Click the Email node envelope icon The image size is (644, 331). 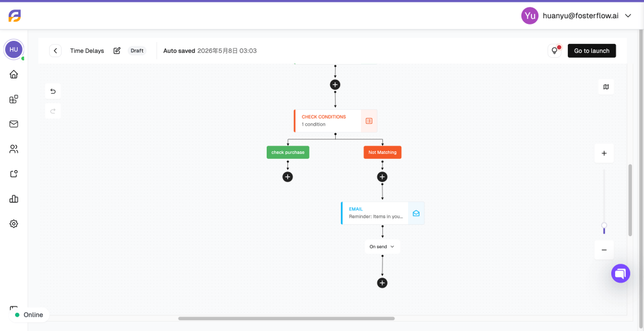[x=416, y=214]
